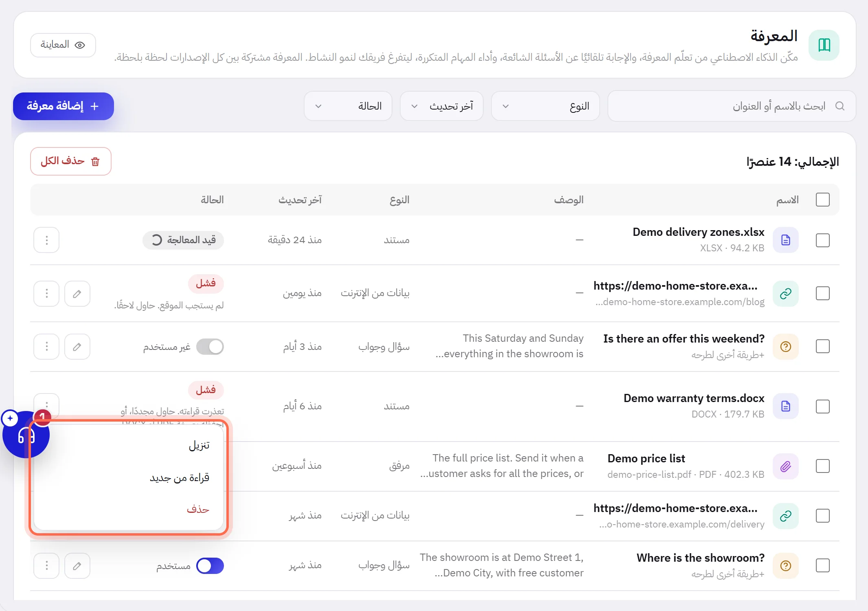Click '+طريقة أخرى لطرحه' under weekend offer question
The height and width of the screenshot is (611, 868).
pyautogui.click(x=728, y=355)
